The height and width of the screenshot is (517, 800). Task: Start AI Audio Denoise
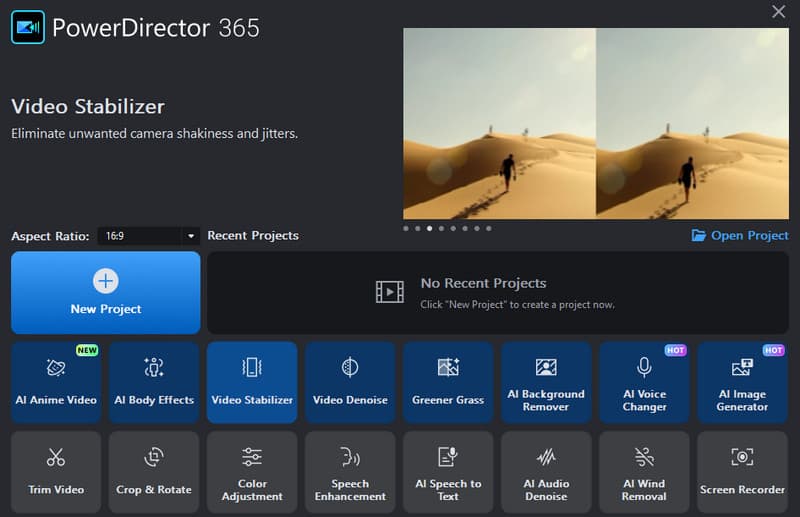pos(546,472)
